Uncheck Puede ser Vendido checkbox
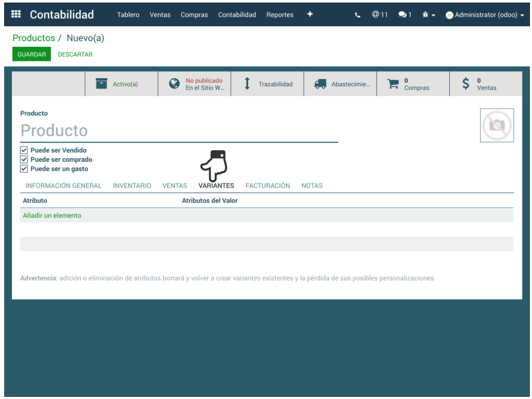This screenshot has width=532, height=399. tap(24, 150)
